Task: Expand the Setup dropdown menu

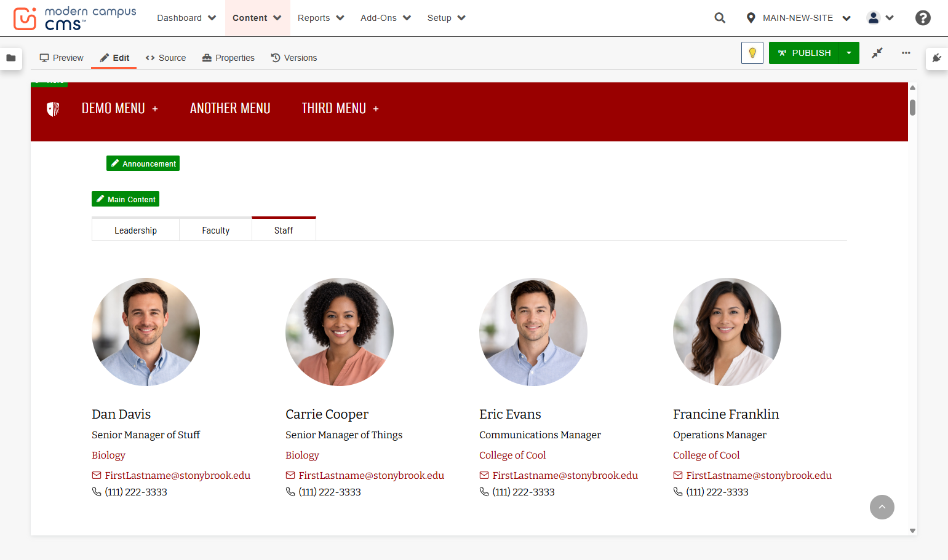Action: (446, 18)
